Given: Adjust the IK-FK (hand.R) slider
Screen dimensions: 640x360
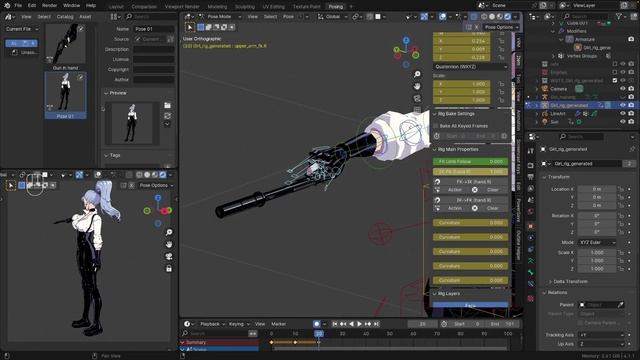Looking at the screenshot, I should 471,172.
